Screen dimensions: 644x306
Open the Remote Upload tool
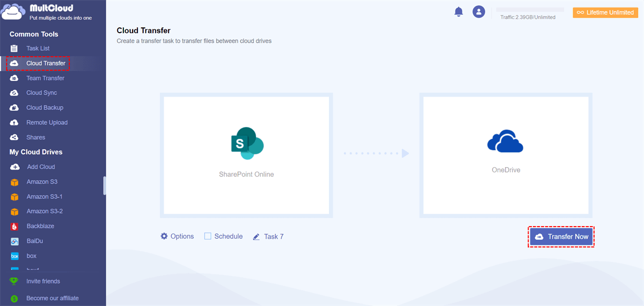tap(47, 123)
